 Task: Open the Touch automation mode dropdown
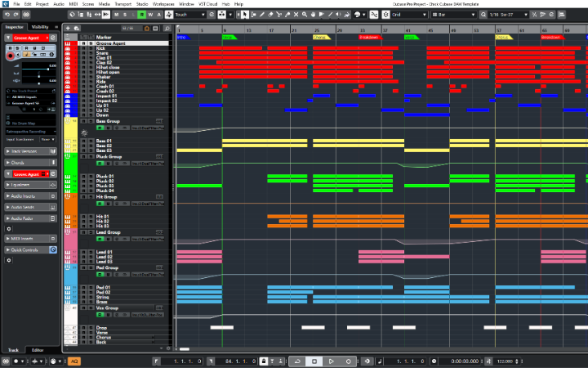click(x=190, y=15)
